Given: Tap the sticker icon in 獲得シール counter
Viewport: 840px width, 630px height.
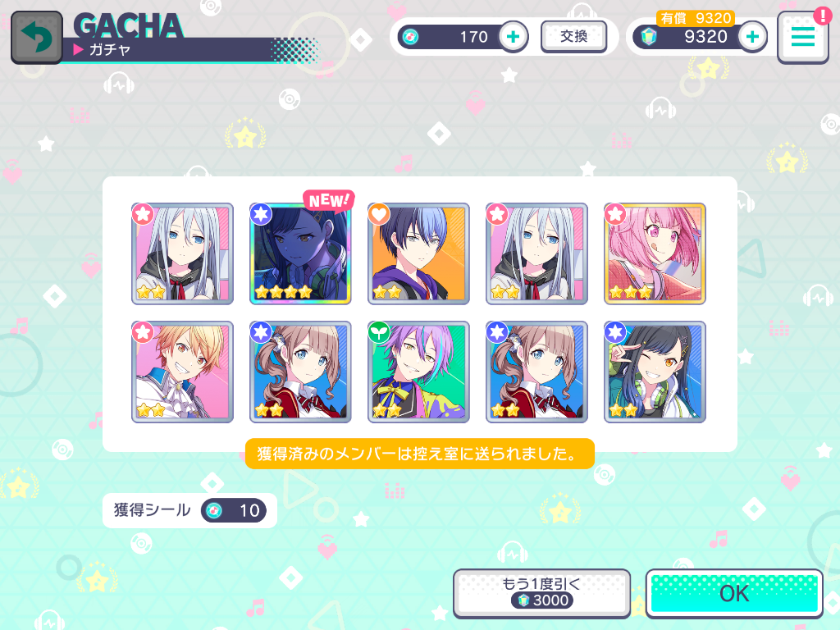Looking at the screenshot, I should (x=214, y=510).
